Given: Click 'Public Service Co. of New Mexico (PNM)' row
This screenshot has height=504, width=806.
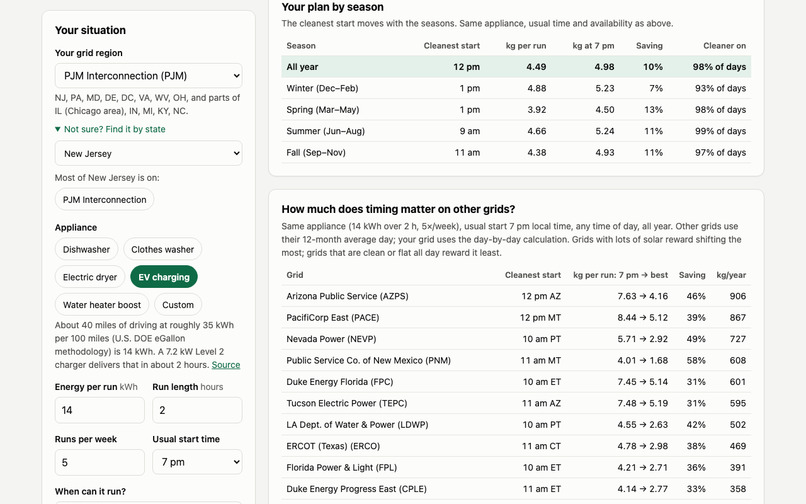Looking at the screenshot, I should click(x=516, y=361).
